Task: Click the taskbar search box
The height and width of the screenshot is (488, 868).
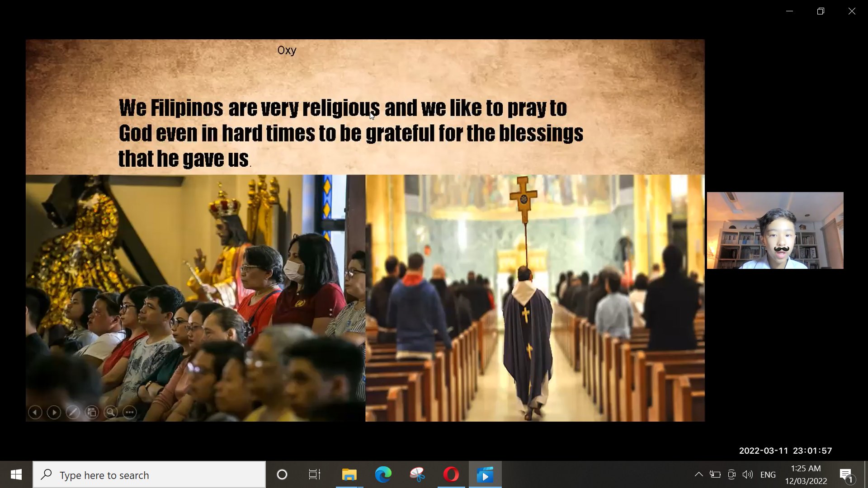Action: tap(149, 475)
